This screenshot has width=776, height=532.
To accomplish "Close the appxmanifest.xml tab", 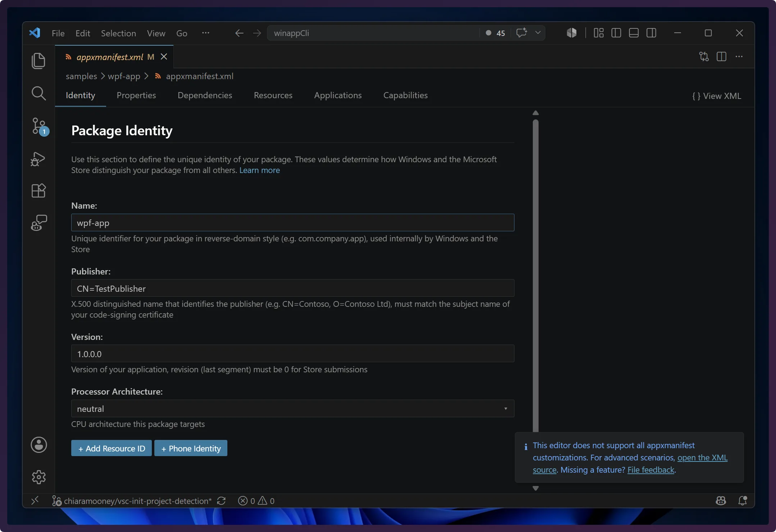I will click(x=164, y=56).
